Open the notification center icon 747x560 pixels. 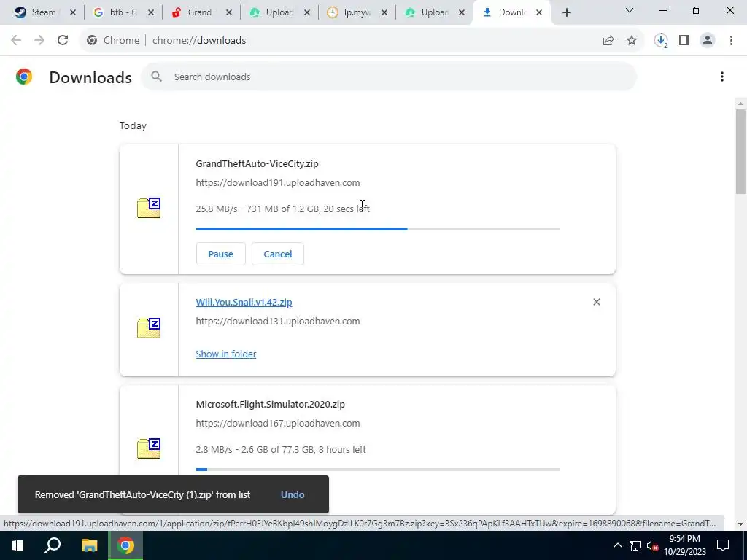pyautogui.click(x=723, y=545)
